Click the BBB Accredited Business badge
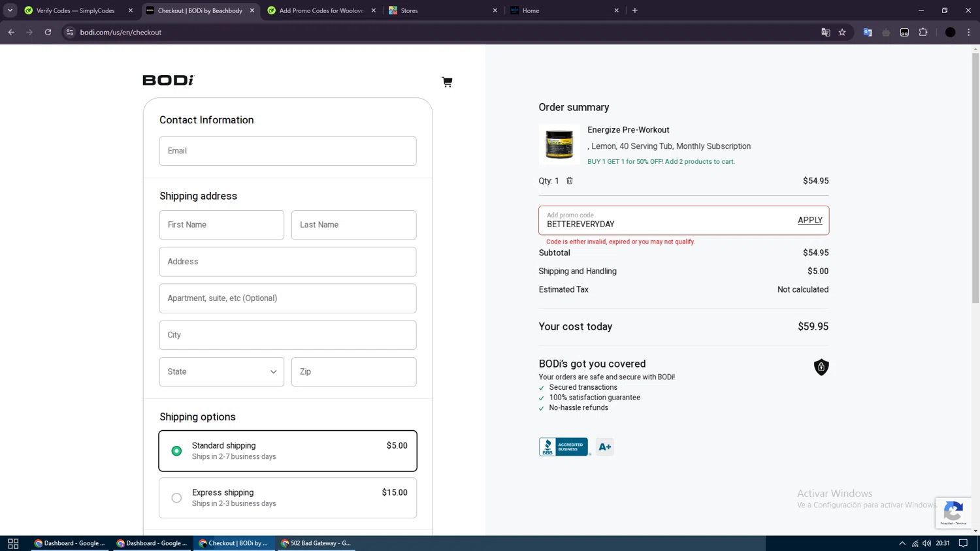This screenshot has height=551, width=980. pyautogui.click(x=563, y=447)
